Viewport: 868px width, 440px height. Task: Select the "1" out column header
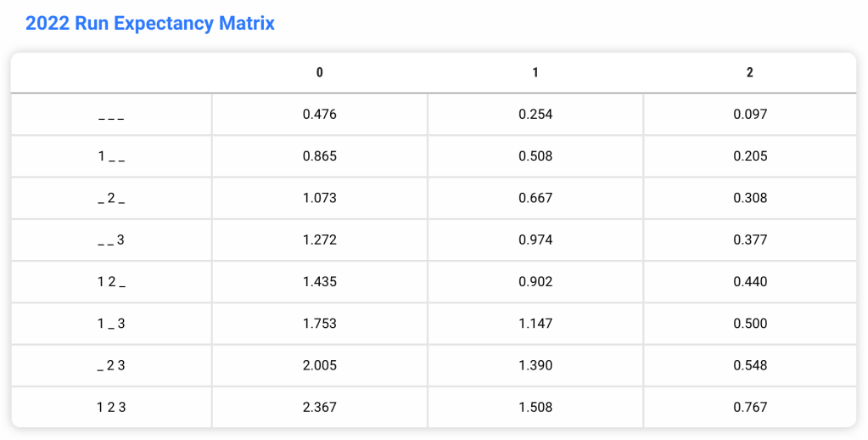click(535, 73)
